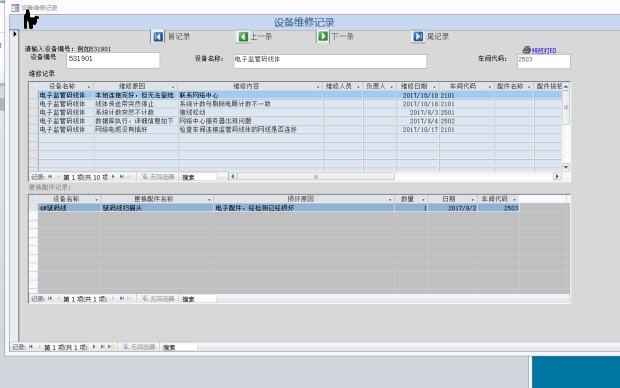Open 负责人 column dropdown arrow
Screen dimensions: 620x388
391,87
